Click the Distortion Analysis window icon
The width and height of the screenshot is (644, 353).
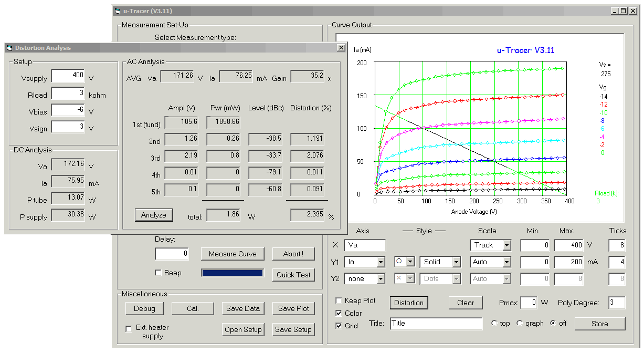pos(9,48)
